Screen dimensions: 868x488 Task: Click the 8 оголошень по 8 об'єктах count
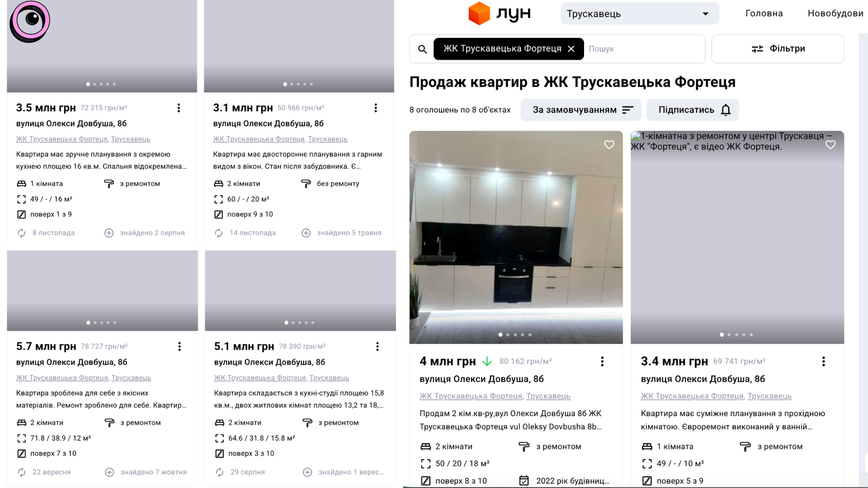(460, 110)
